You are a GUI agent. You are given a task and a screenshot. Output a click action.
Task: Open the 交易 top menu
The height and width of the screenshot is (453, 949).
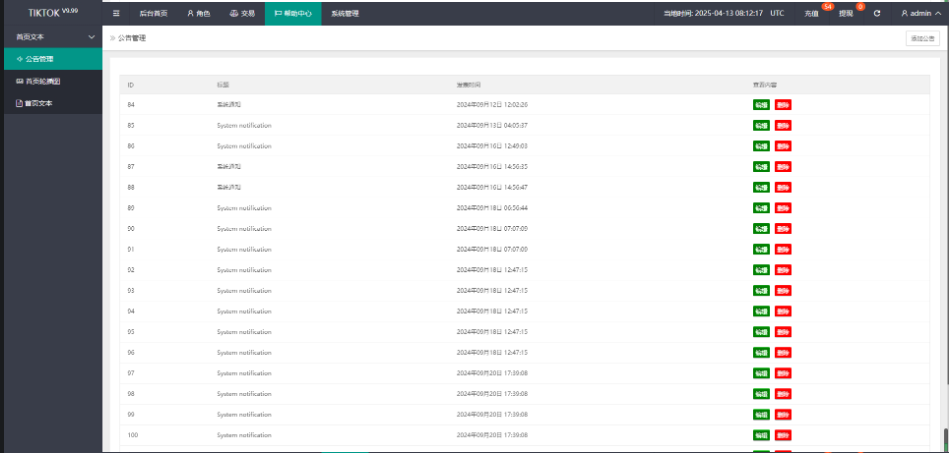[242, 13]
